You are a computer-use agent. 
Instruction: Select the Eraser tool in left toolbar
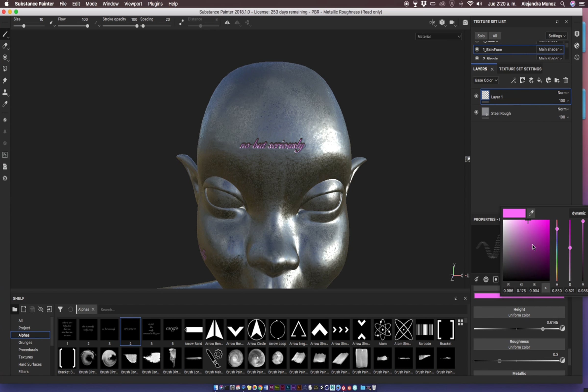pos(5,46)
